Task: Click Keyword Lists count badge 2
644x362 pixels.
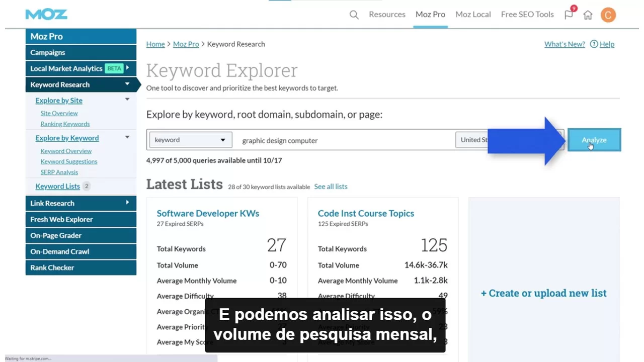Action: click(86, 186)
